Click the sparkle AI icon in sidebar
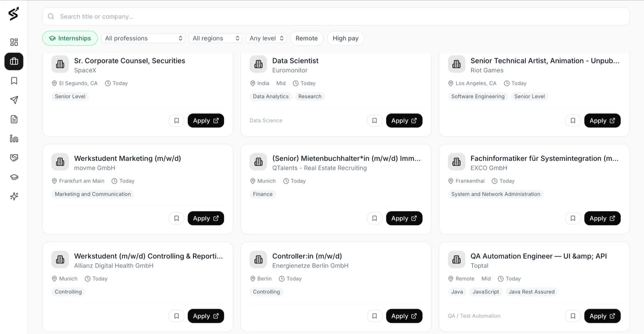Image resolution: width=644 pixels, height=334 pixels. click(14, 197)
